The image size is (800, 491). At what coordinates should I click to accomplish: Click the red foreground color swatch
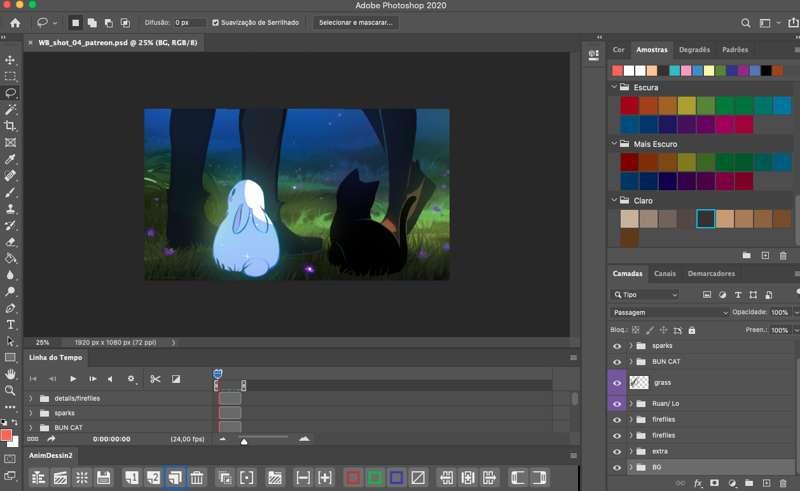tap(6, 435)
